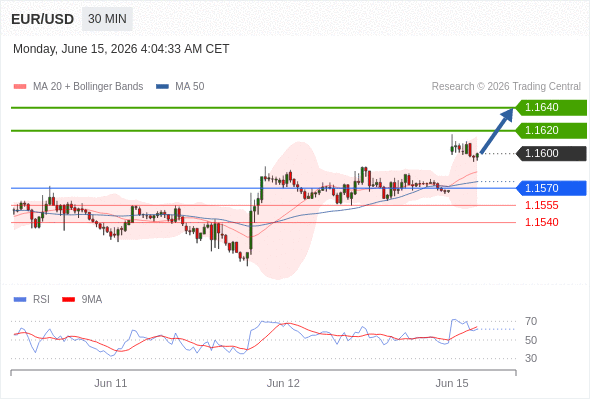Click the red 9MA legend swatch
This screenshot has height=400, width=590.
[68, 300]
